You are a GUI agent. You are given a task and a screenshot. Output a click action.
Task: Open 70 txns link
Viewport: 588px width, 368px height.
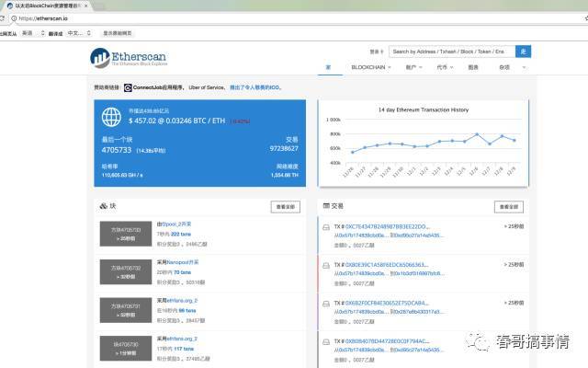[182, 272]
